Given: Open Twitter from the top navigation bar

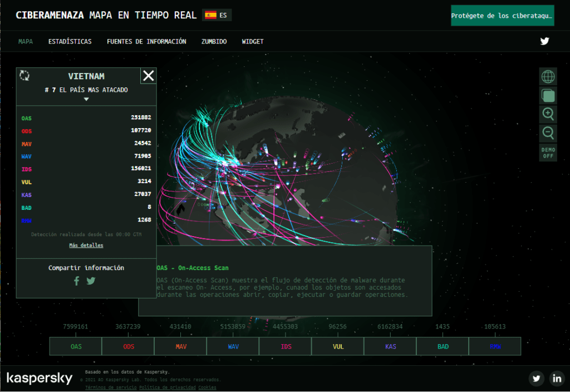Looking at the screenshot, I should (x=544, y=41).
